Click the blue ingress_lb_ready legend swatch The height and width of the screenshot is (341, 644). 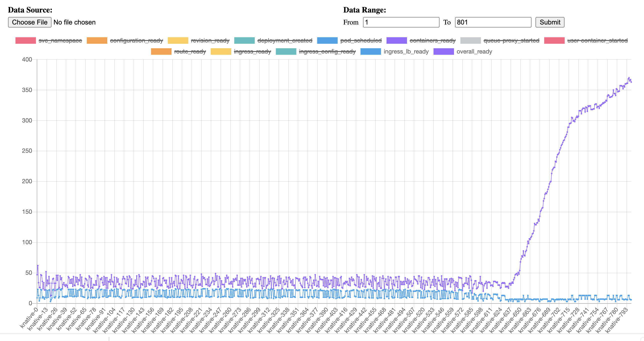[x=370, y=51]
